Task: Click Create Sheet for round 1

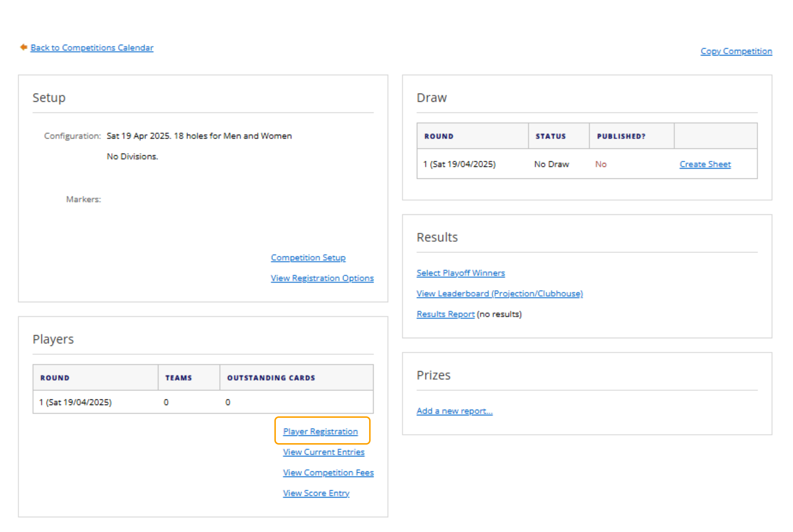Action: [704, 164]
